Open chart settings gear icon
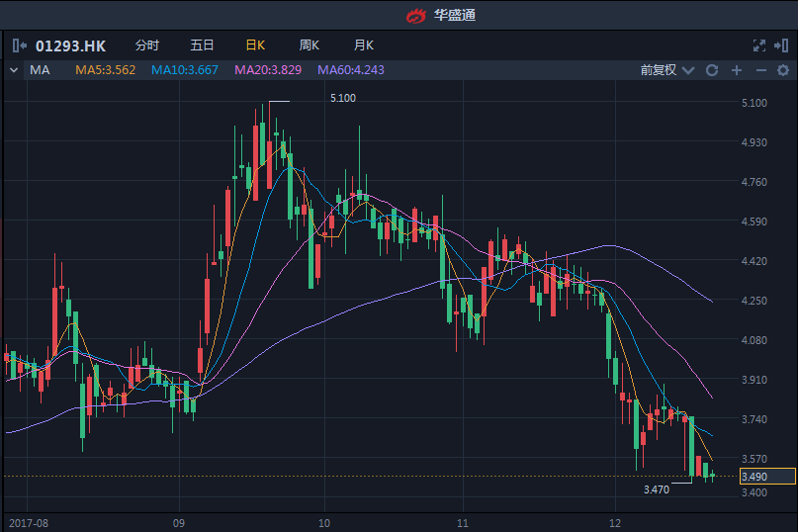This screenshot has height=532, width=798. [x=783, y=70]
